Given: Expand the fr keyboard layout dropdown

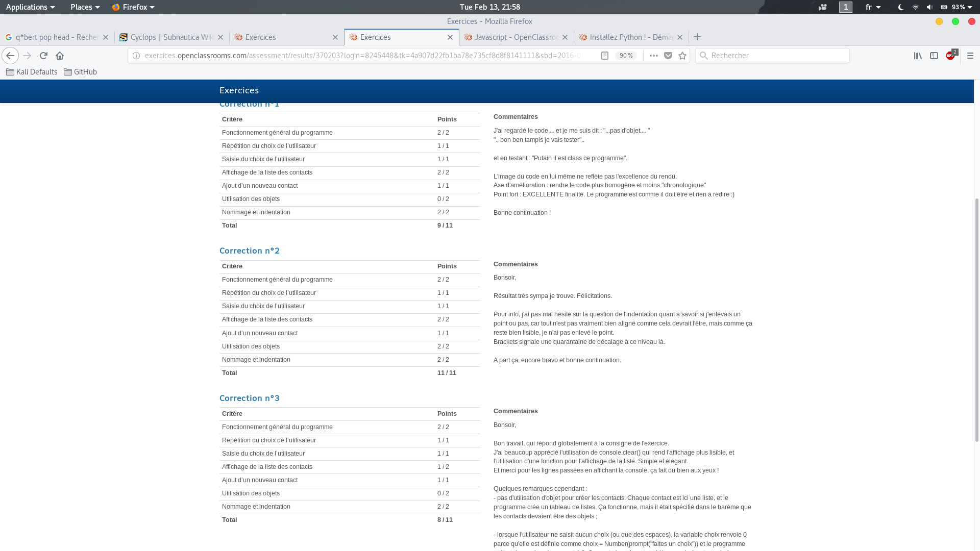Looking at the screenshot, I should click(873, 7).
